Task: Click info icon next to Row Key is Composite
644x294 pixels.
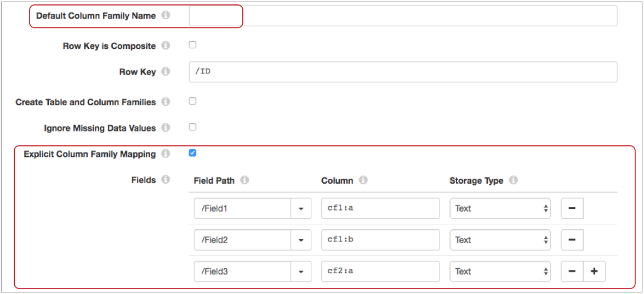Action: (x=166, y=46)
